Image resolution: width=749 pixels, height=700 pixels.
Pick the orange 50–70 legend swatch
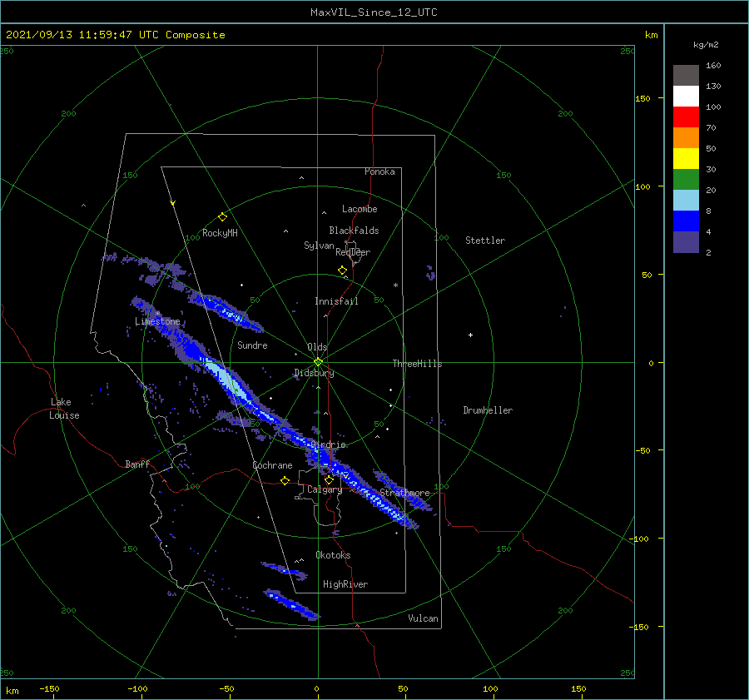click(x=686, y=138)
